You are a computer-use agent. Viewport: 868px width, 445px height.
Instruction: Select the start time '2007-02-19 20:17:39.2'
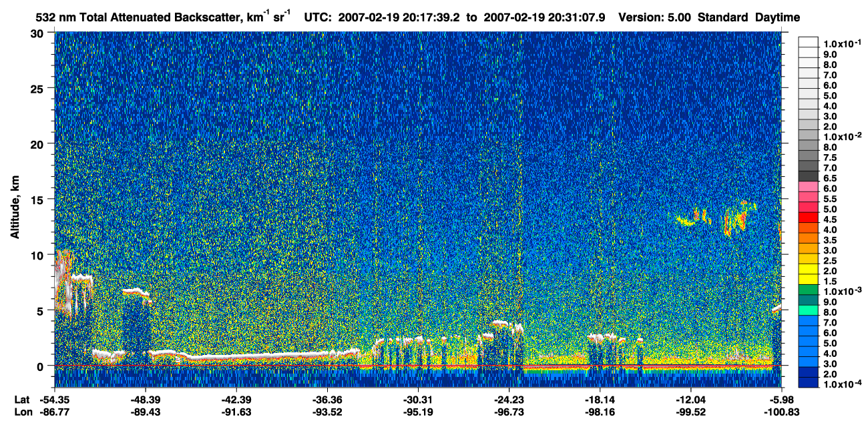click(x=400, y=17)
